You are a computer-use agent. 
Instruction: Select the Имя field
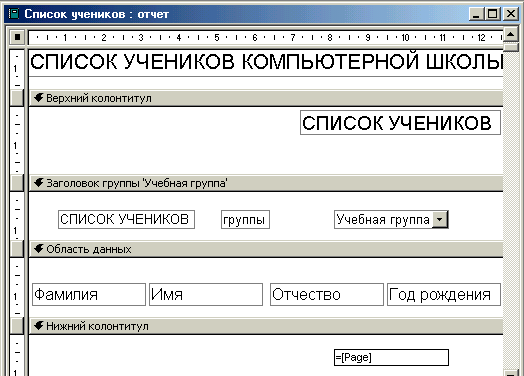206,294
